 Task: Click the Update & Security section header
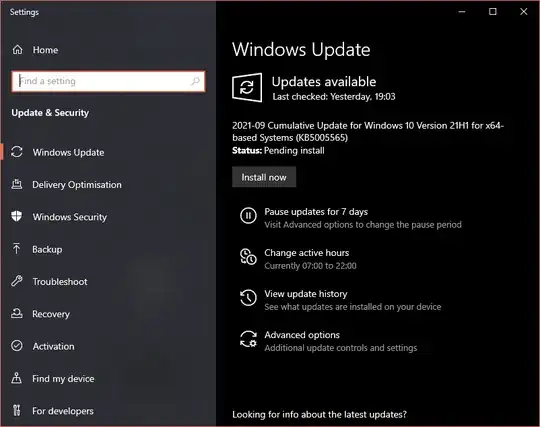pos(50,113)
